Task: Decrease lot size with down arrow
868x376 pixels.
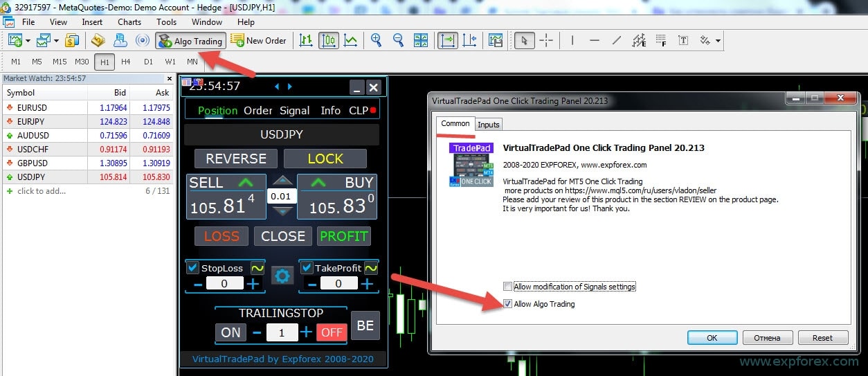Action: (281, 211)
